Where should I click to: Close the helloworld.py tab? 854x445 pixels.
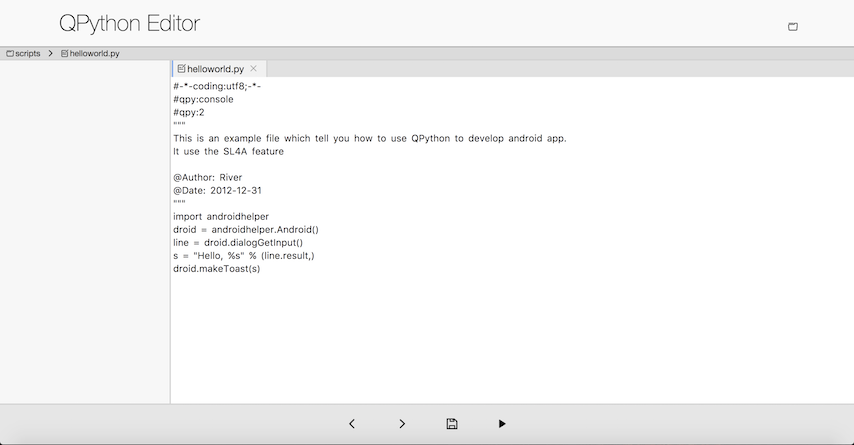pyautogui.click(x=254, y=69)
